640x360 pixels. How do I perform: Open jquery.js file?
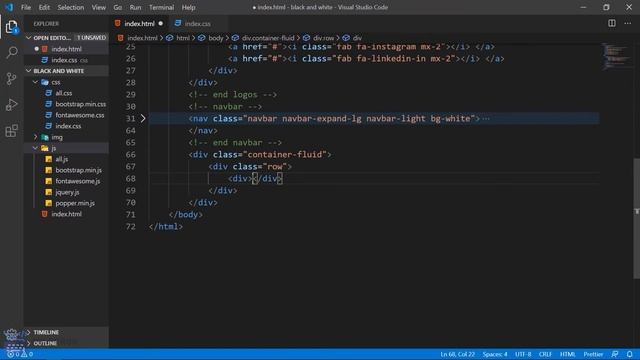click(66, 192)
